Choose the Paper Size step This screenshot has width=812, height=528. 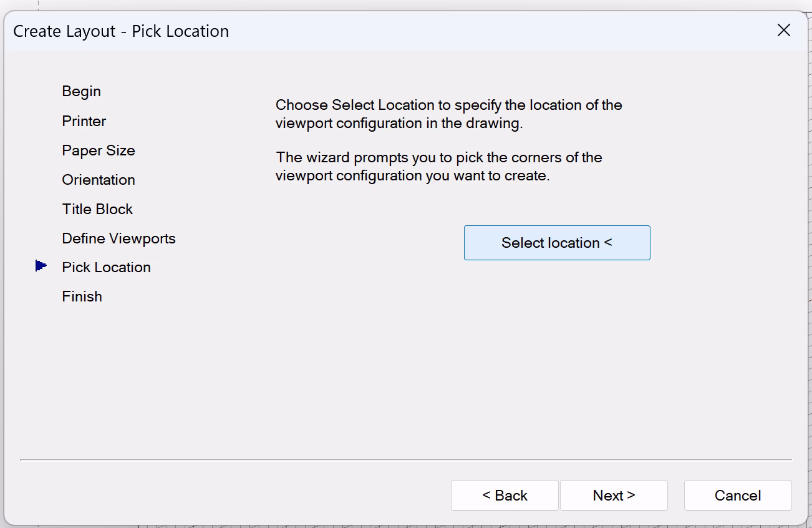pos(99,150)
